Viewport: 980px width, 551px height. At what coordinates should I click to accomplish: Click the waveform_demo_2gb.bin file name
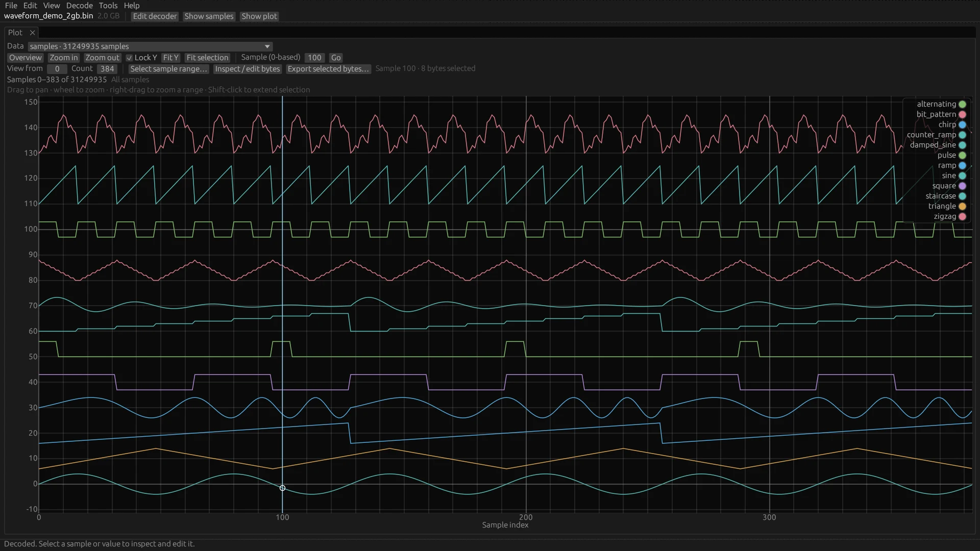coord(48,16)
